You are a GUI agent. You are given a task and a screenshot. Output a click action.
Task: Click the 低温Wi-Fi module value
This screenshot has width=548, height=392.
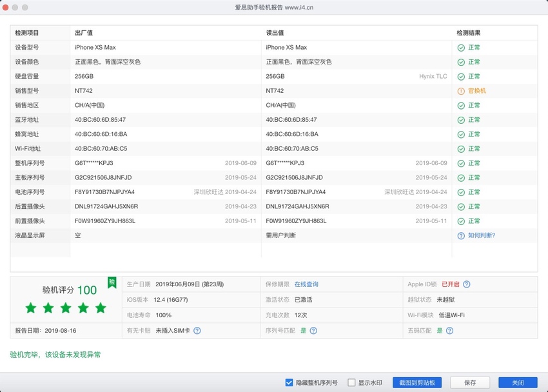[x=451, y=315]
